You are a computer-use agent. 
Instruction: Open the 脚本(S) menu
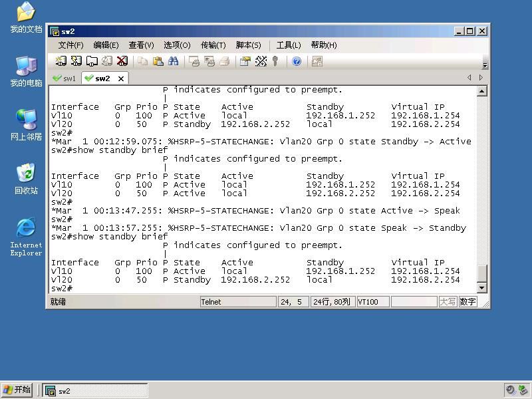(x=248, y=45)
